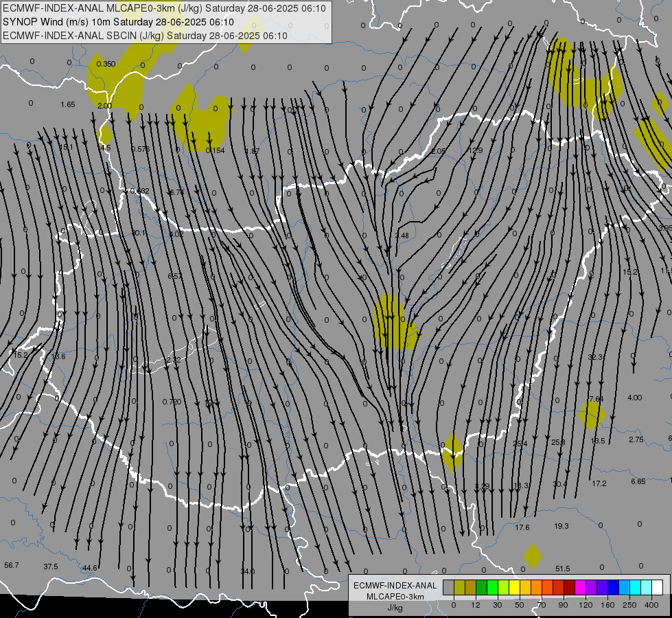Click the map value 6.57
The height and width of the screenshot is (618, 672).
coord(175,276)
